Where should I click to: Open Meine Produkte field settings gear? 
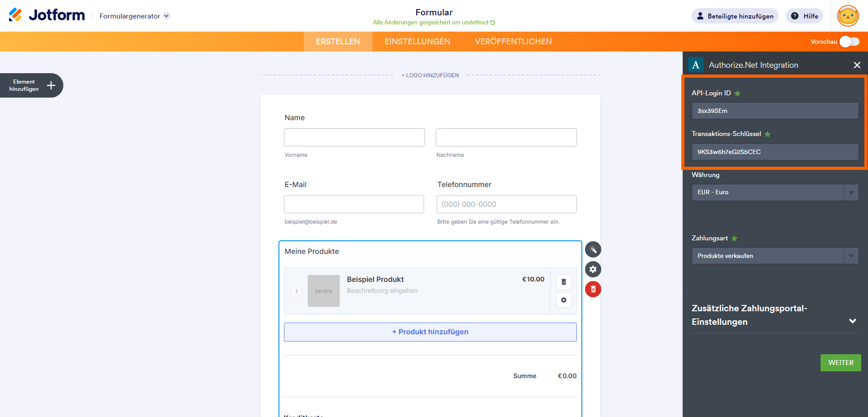pos(593,269)
